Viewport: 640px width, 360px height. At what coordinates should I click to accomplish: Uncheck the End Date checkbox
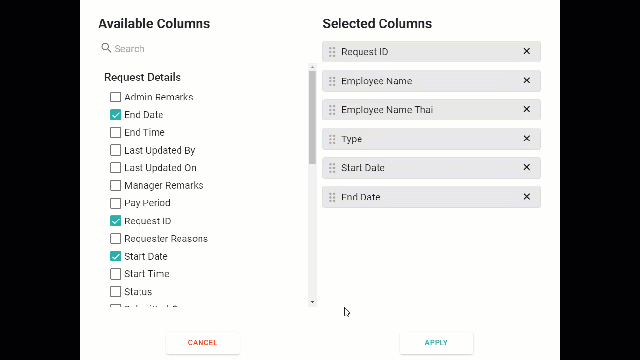click(x=116, y=115)
